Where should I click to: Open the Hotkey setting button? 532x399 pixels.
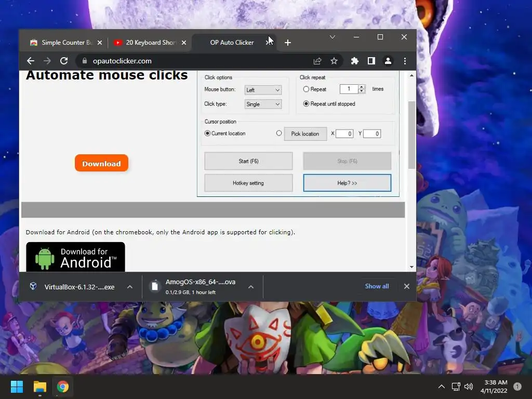point(248,183)
